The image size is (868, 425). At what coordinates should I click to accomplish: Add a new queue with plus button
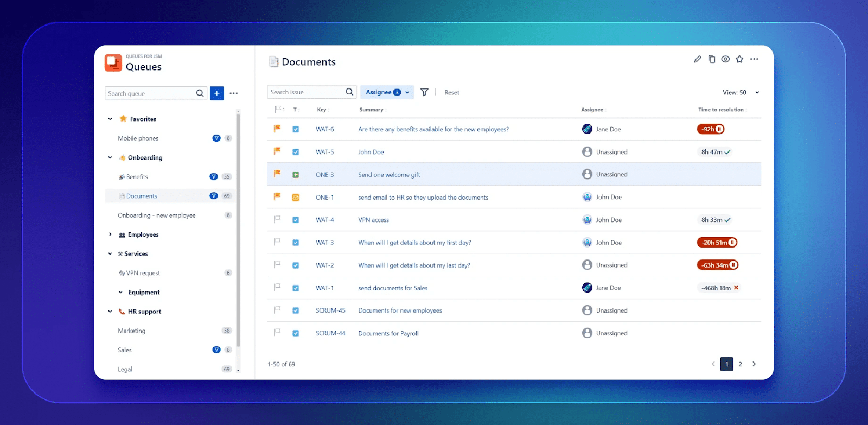pyautogui.click(x=217, y=93)
